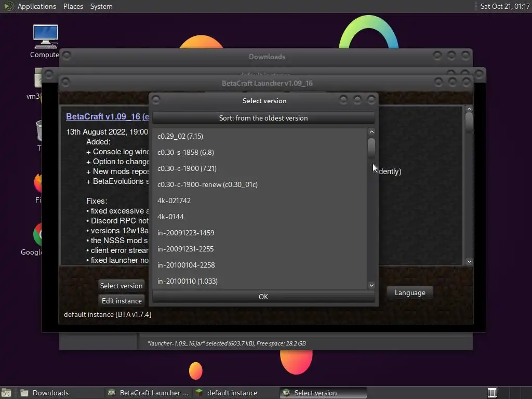
Task: Select version c0.30-c-1900 (7.21)
Action: tap(260, 168)
